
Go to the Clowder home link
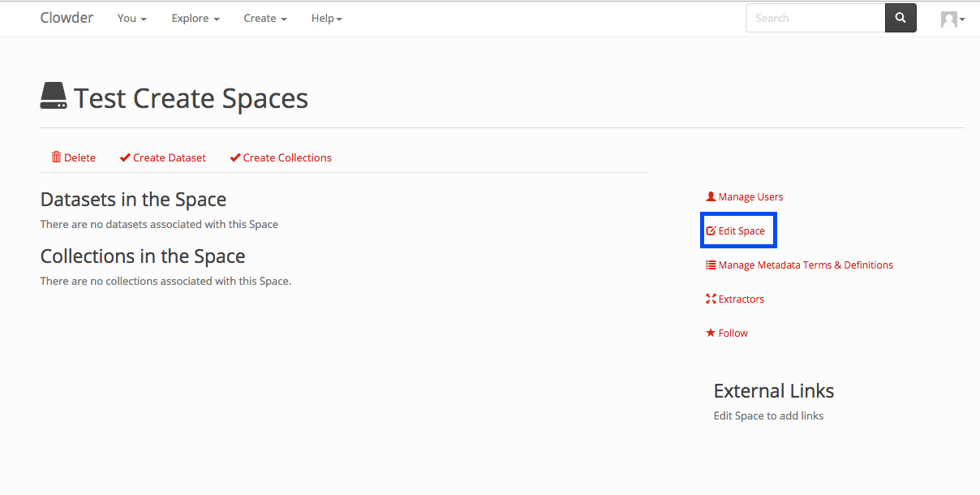coord(67,18)
